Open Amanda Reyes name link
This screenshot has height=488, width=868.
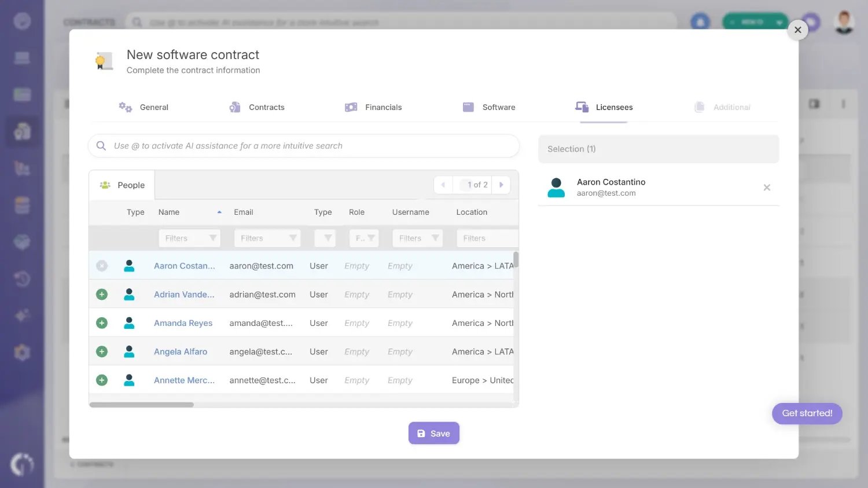183,323
